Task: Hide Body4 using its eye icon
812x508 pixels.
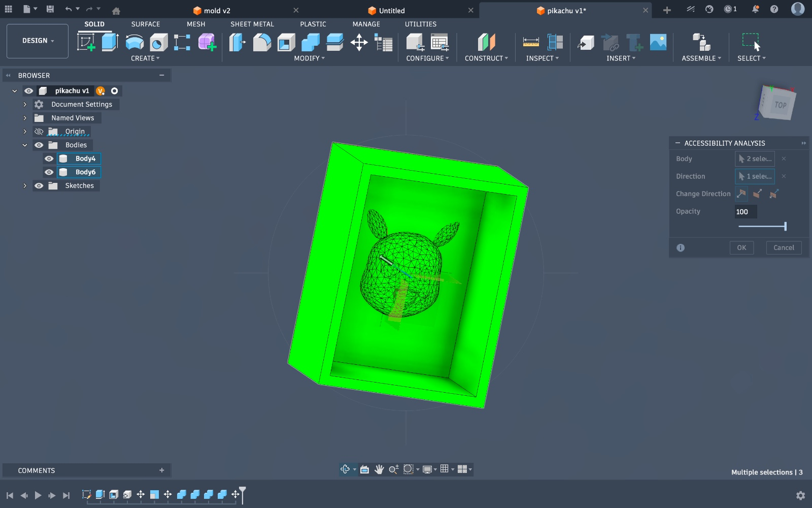Action: 49,158
